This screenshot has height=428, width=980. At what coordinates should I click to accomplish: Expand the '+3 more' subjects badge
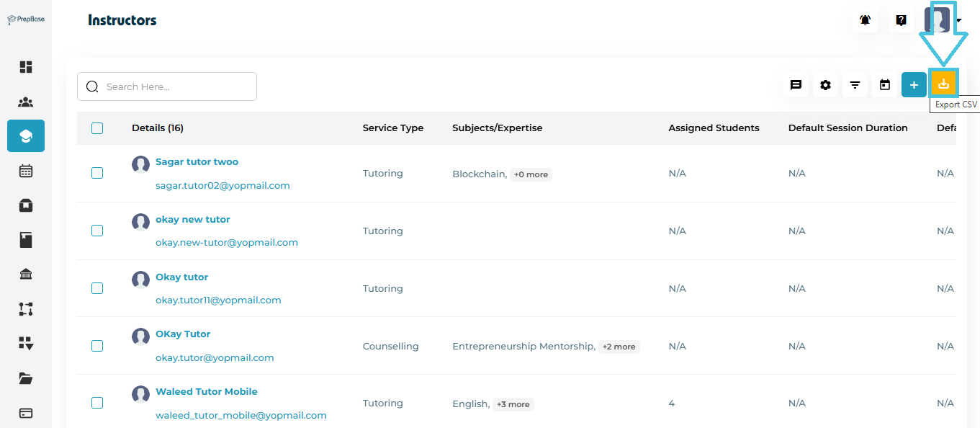[513, 404]
